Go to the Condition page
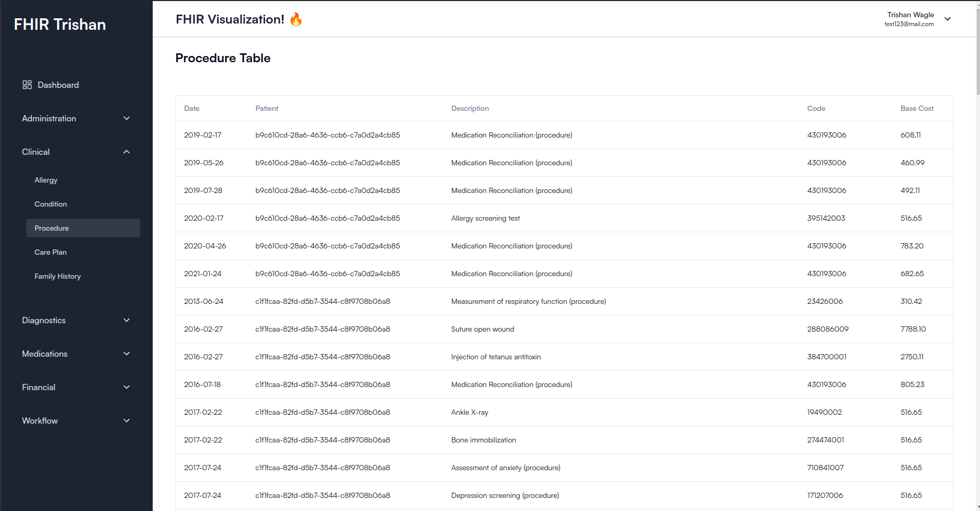 (51, 204)
